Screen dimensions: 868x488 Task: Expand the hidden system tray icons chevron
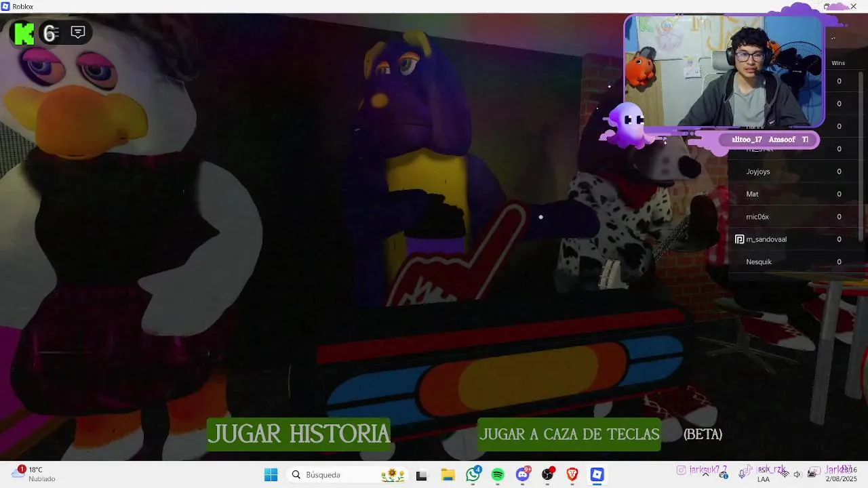(705, 474)
